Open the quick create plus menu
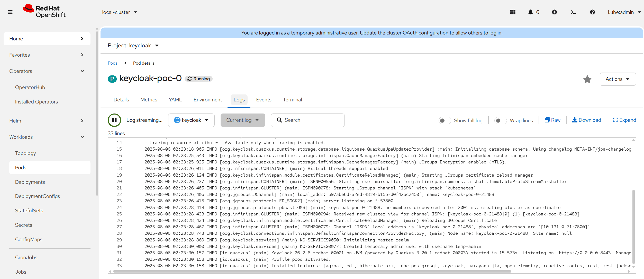644x279 pixels. pos(555,12)
